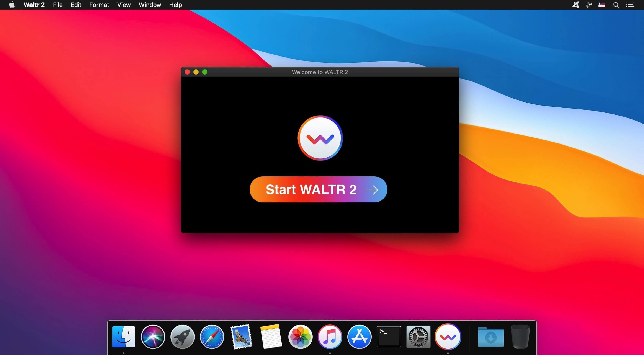
Task: Click the arrow-shaped status icon in the menu bar
Action: 589,5
